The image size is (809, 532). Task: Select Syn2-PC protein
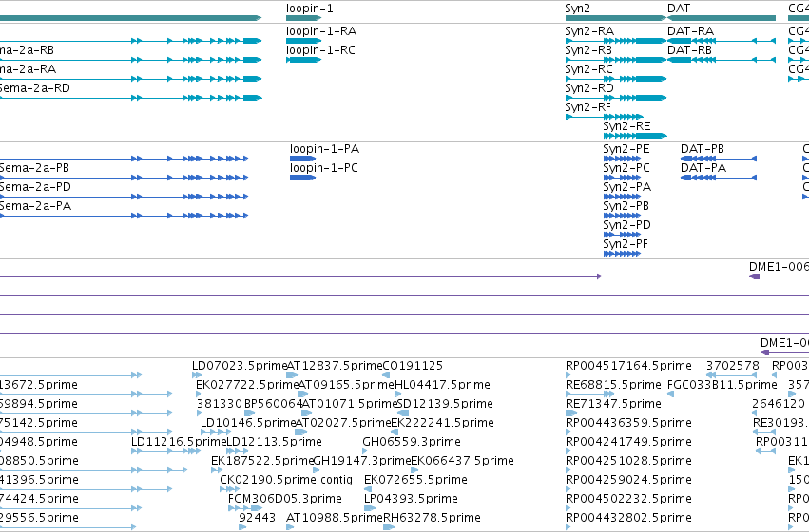(x=622, y=178)
